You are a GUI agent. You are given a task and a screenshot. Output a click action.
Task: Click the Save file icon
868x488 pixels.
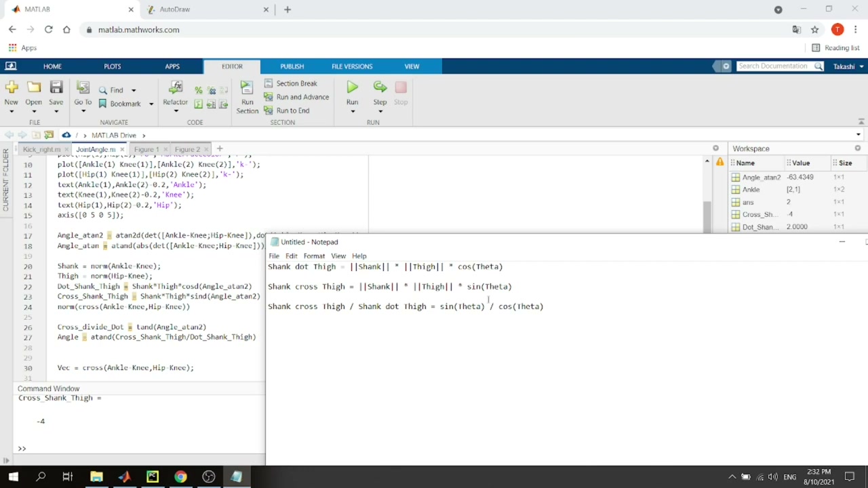[x=56, y=87]
